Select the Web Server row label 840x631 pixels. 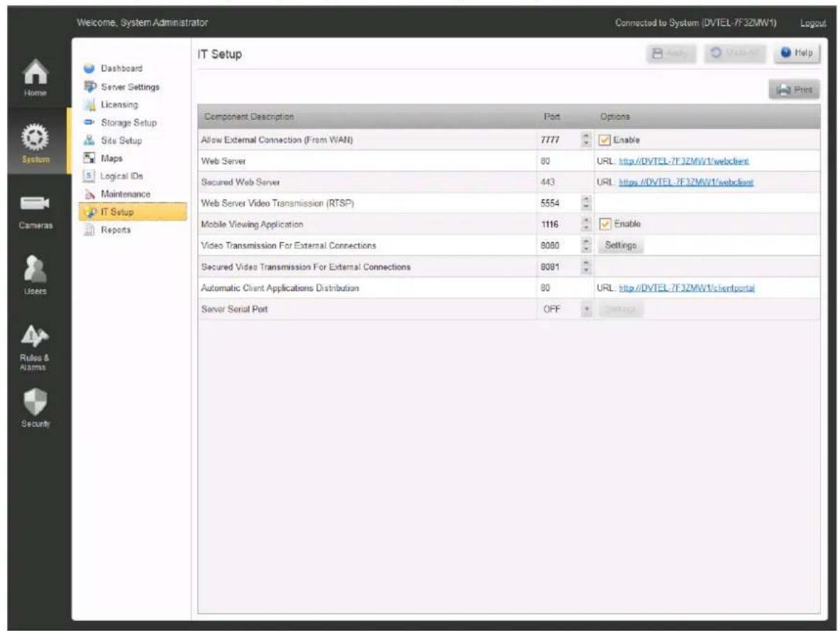(223, 161)
